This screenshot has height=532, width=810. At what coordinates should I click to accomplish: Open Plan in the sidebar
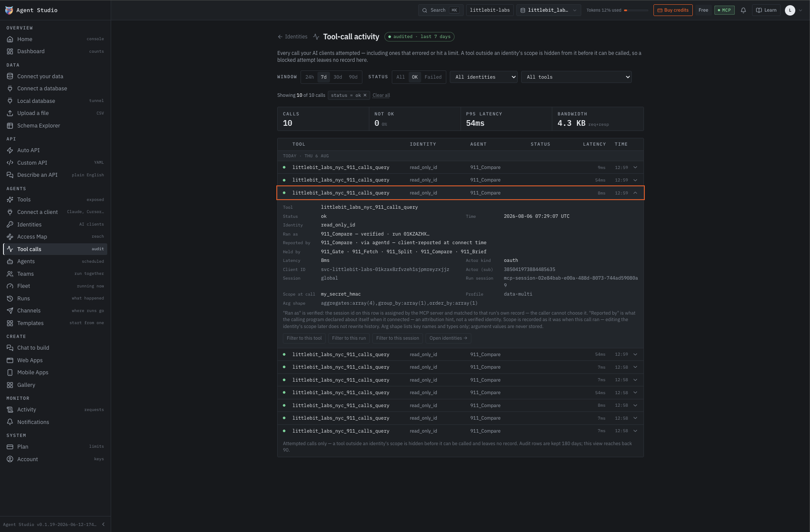(x=55, y=447)
